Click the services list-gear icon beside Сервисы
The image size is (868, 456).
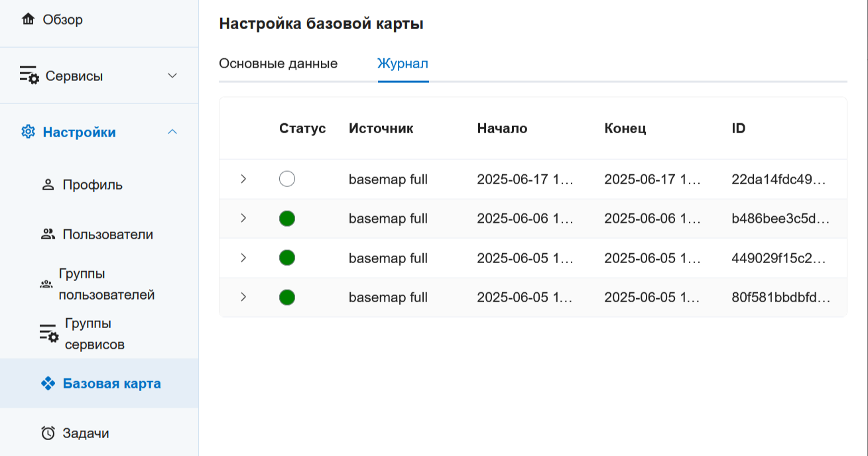tap(29, 75)
